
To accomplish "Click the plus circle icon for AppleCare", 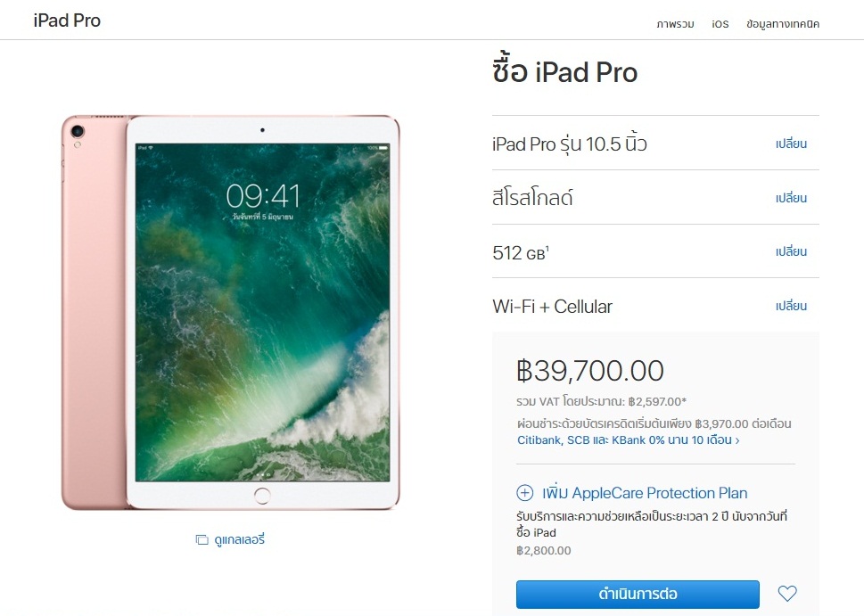I will pyautogui.click(x=524, y=493).
